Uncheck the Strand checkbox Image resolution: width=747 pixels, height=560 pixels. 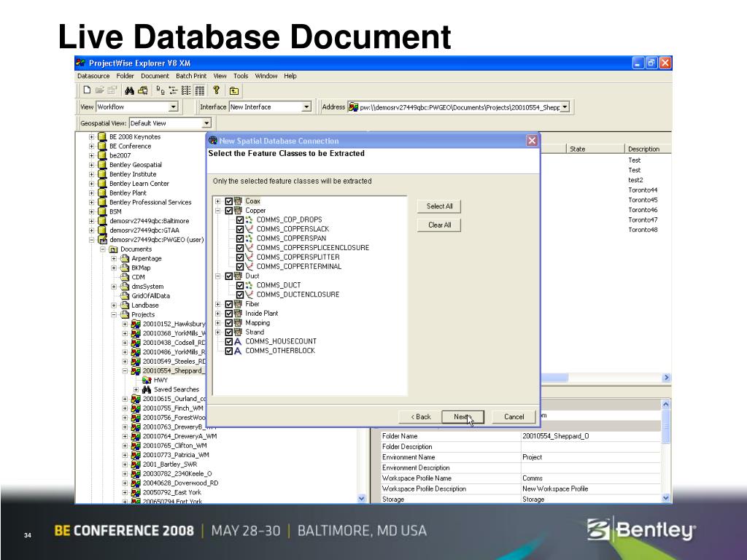click(228, 332)
